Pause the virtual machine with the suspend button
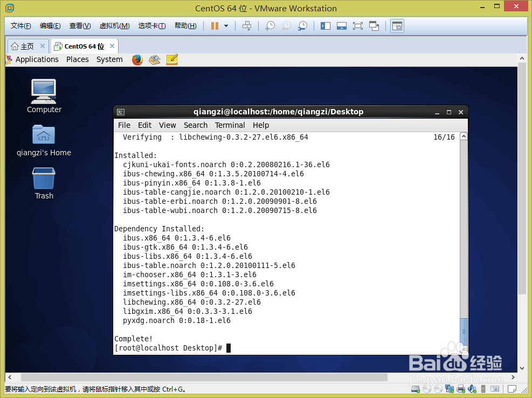The width and height of the screenshot is (532, 398). (x=215, y=26)
